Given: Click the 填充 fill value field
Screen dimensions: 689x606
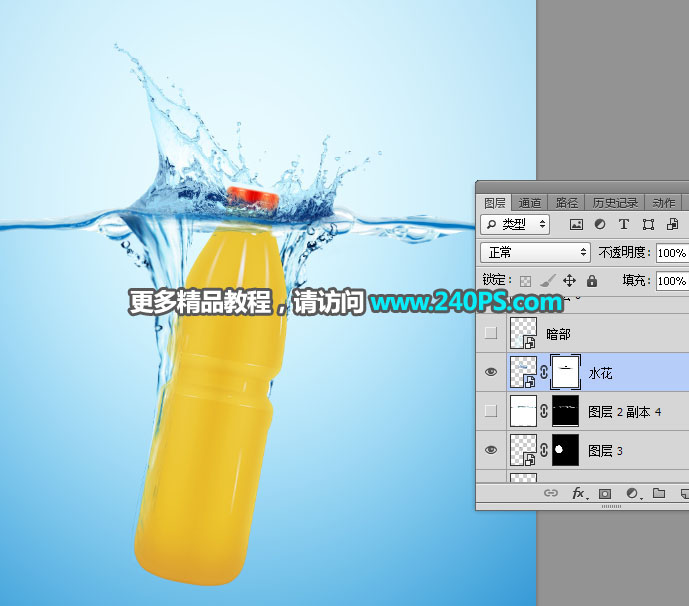Looking at the screenshot, I should pos(672,281).
